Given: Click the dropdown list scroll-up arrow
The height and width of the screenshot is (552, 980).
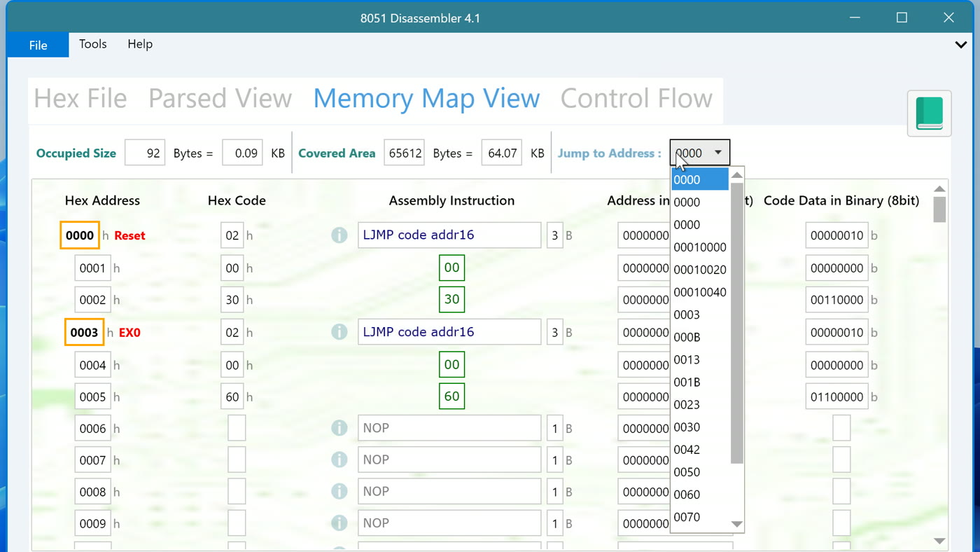Looking at the screenshot, I should 736,175.
